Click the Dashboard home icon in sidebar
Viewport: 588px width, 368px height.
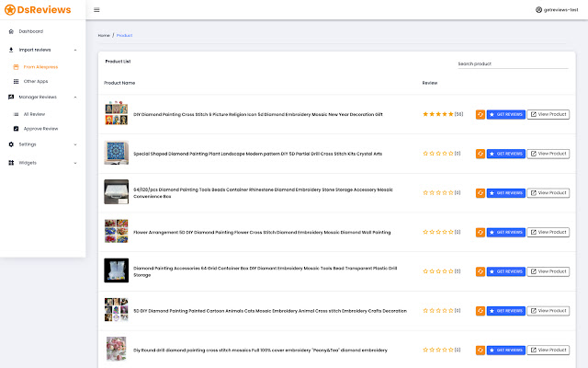coord(10,31)
